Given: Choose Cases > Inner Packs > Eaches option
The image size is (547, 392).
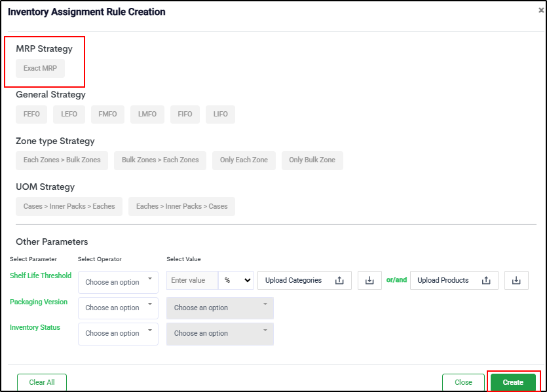Looking at the screenshot, I should click(69, 206).
